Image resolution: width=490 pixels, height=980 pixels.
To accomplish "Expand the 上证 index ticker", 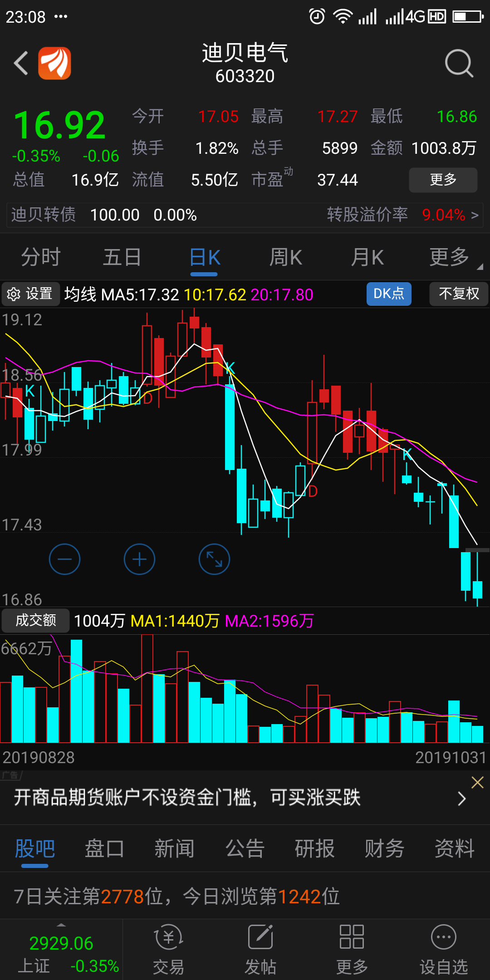I will click(61, 950).
